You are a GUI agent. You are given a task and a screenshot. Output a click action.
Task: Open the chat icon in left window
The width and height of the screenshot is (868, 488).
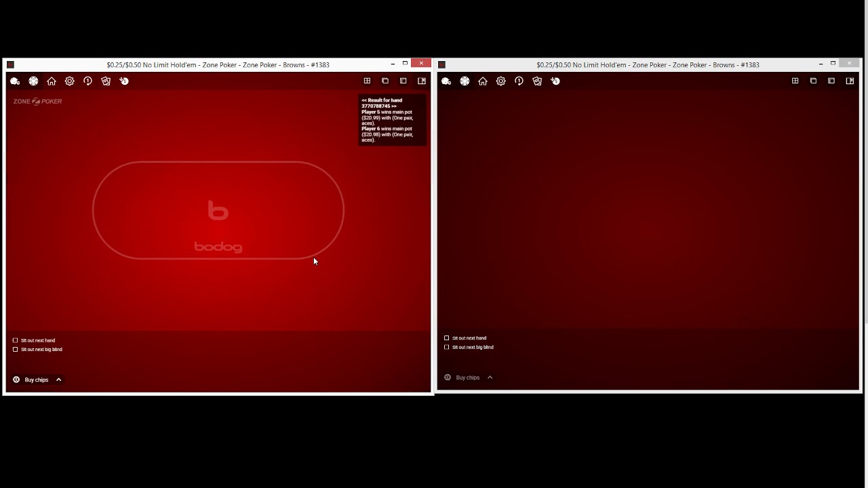tap(15, 81)
